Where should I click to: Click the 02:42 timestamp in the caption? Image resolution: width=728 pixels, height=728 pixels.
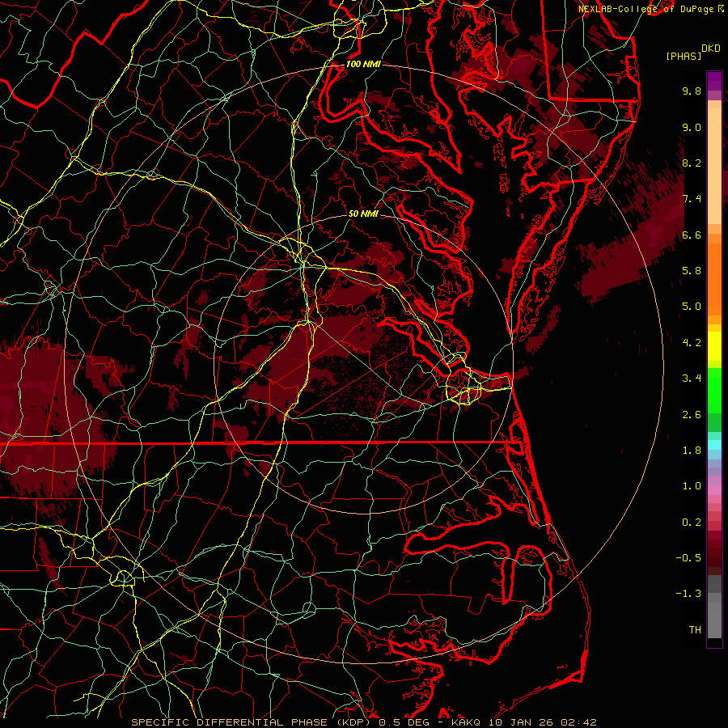578,722
